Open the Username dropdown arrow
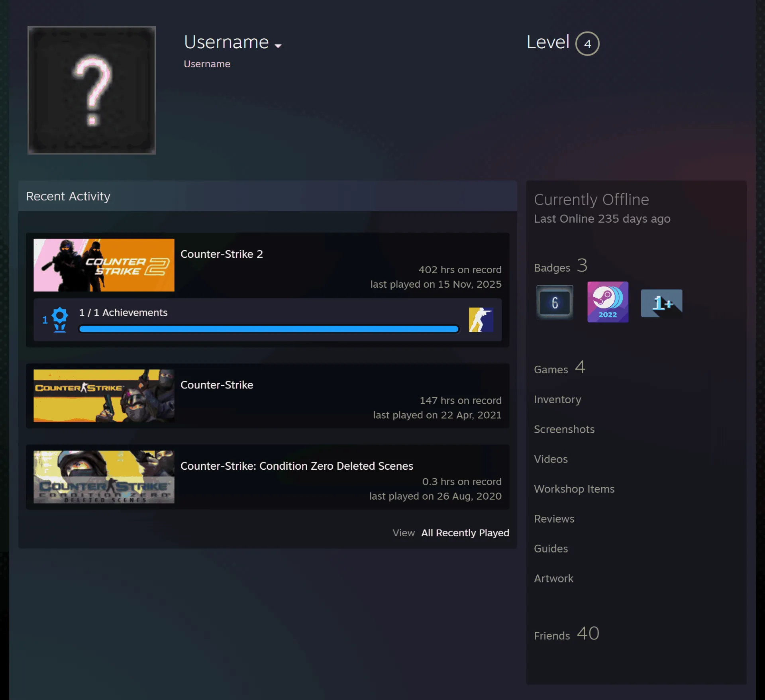Viewport: 765px width, 700px height. tap(278, 46)
